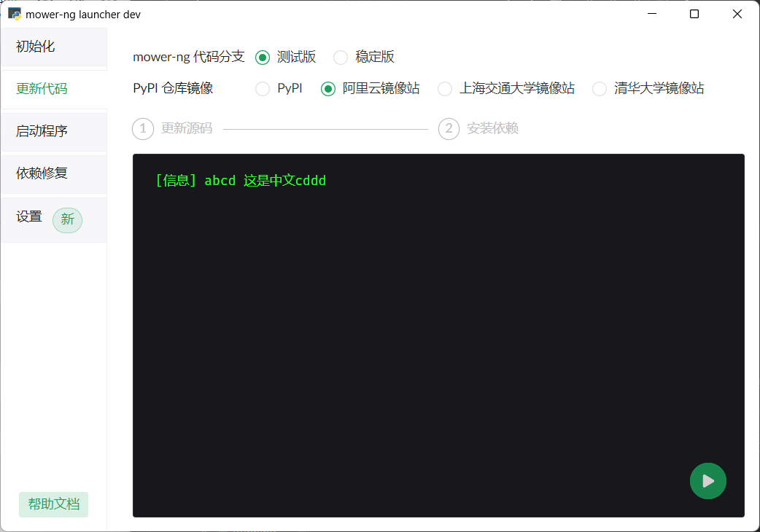Click the Python app icon in title bar
This screenshot has width=760, height=532.
[x=15, y=14]
